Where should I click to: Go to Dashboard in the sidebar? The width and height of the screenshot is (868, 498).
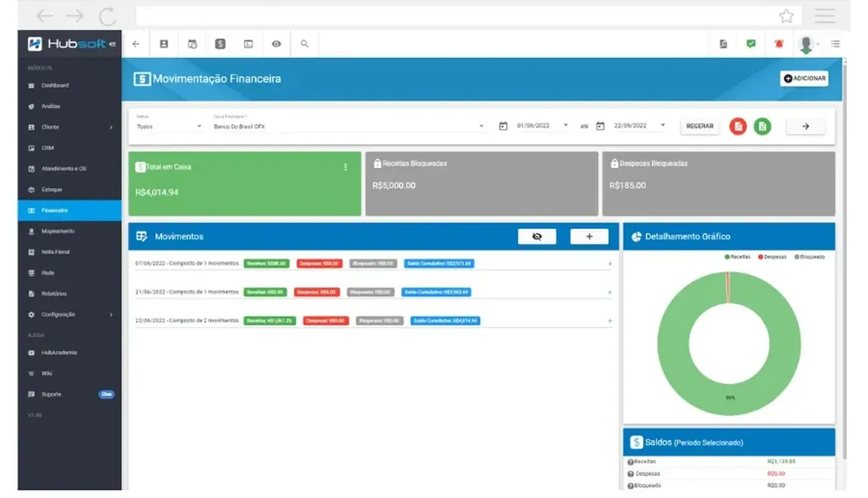point(70,85)
